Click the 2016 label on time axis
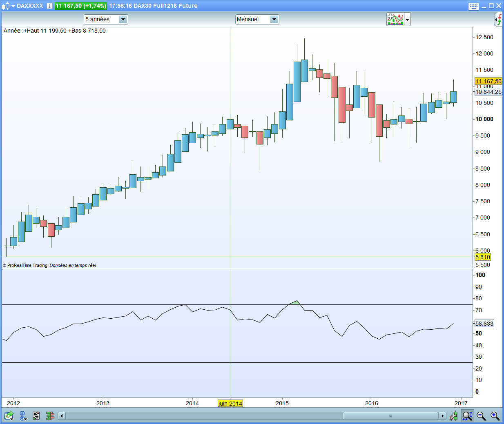The image size is (504, 424). click(x=372, y=403)
